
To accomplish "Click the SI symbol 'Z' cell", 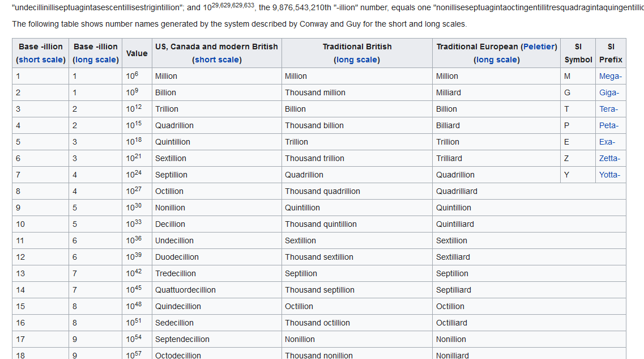I will pyautogui.click(x=578, y=158).
